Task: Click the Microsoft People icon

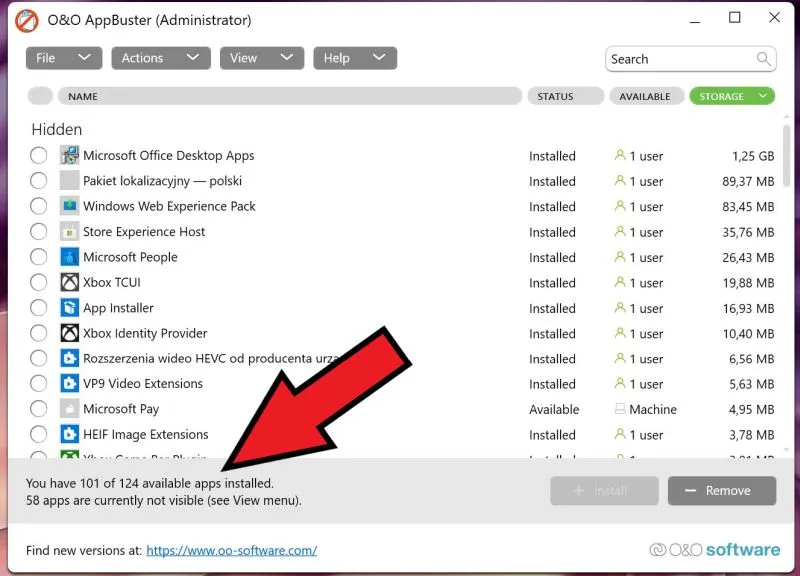Action: (x=68, y=257)
